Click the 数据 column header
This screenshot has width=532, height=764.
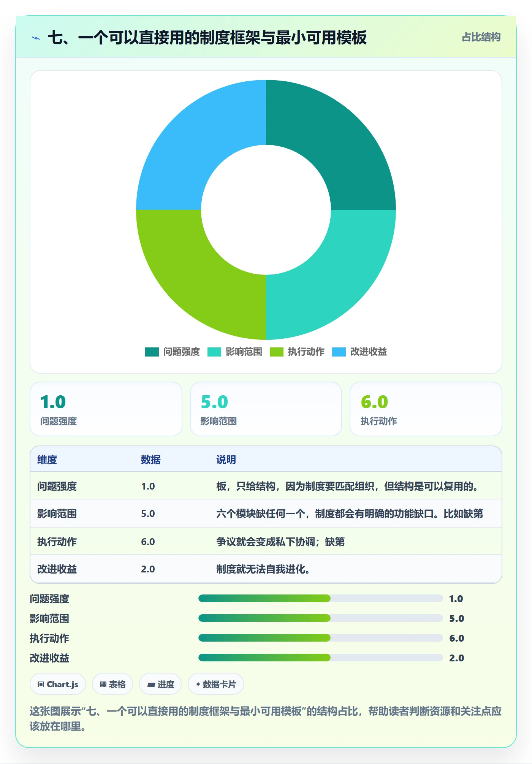pyautogui.click(x=151, y=460)
